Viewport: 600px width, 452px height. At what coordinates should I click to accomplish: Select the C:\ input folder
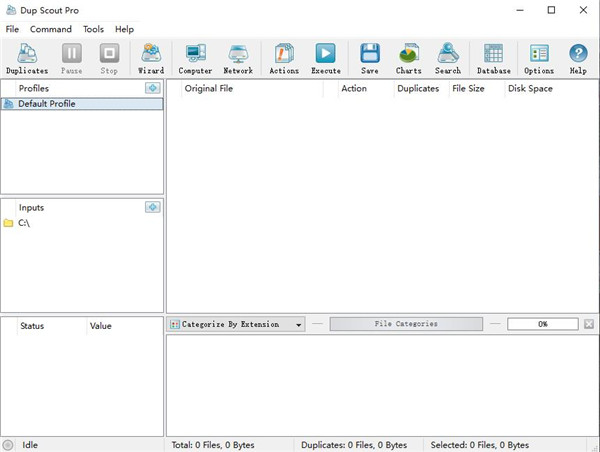24,223
